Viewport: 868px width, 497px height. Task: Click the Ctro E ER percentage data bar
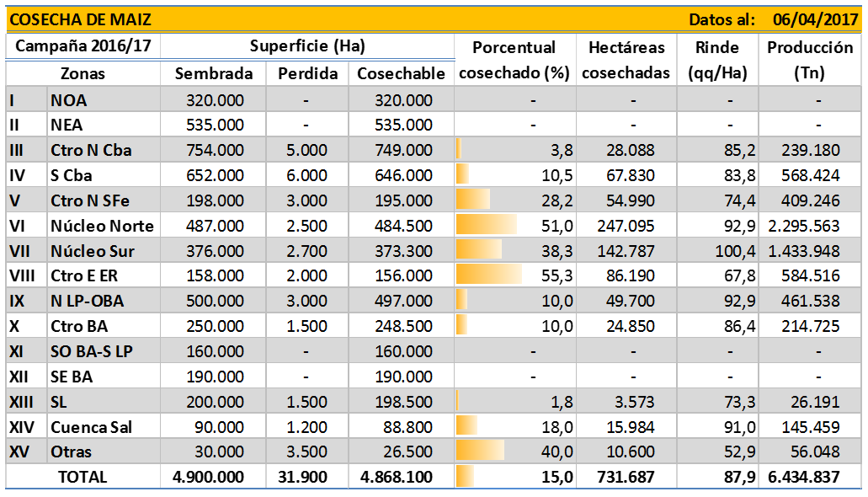488,275
